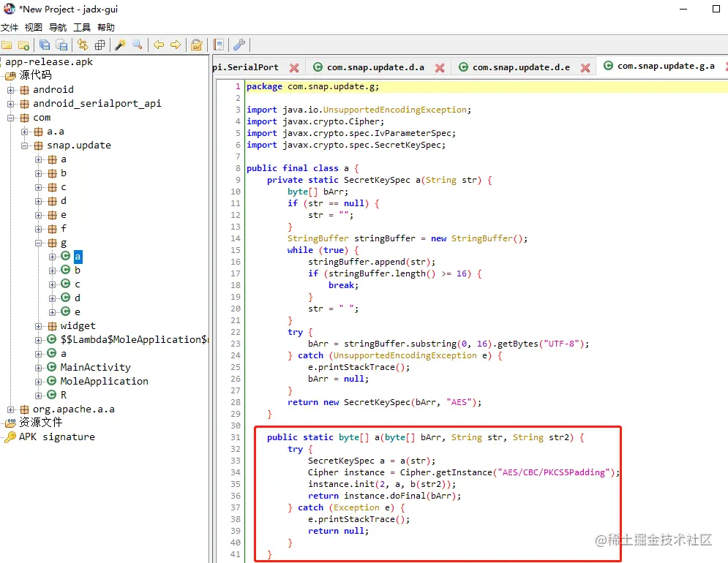
Task: Click the "AES/CBC/PKCS5Padding" string in code
Action: click(x=553, y=472)
